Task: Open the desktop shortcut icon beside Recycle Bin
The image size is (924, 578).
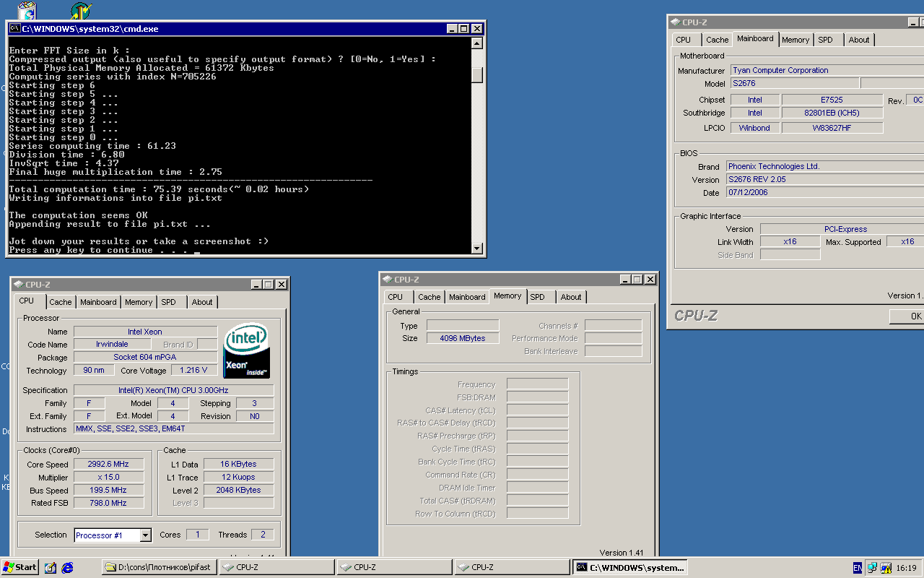Action: tap(81, 9)
